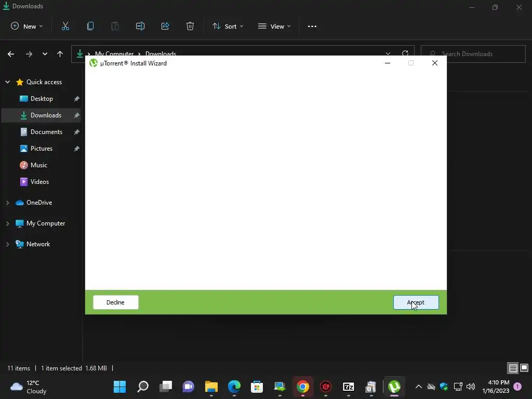Expand the OneDrive tree node

7,203
